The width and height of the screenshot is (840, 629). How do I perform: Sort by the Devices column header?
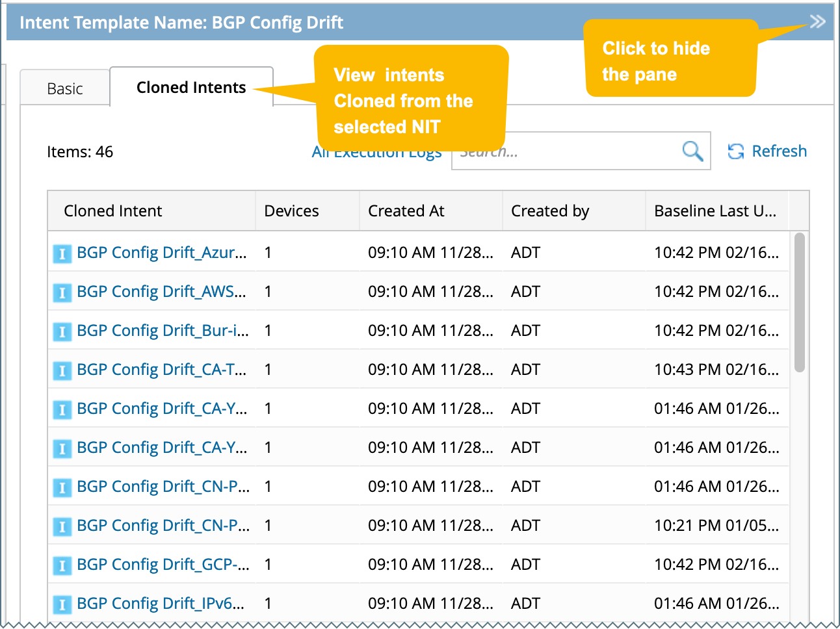click(x=291, y=211)
